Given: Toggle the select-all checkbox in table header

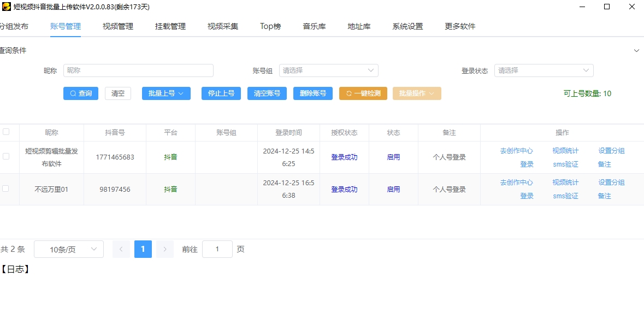Looking at the screenshot, I should (6, 132).
